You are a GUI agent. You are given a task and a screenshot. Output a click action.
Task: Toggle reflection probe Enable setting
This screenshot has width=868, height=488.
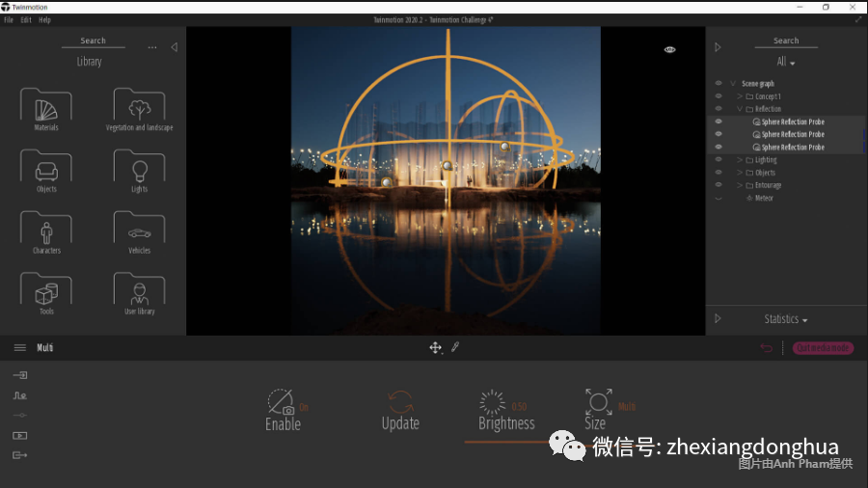coord(281,402)
